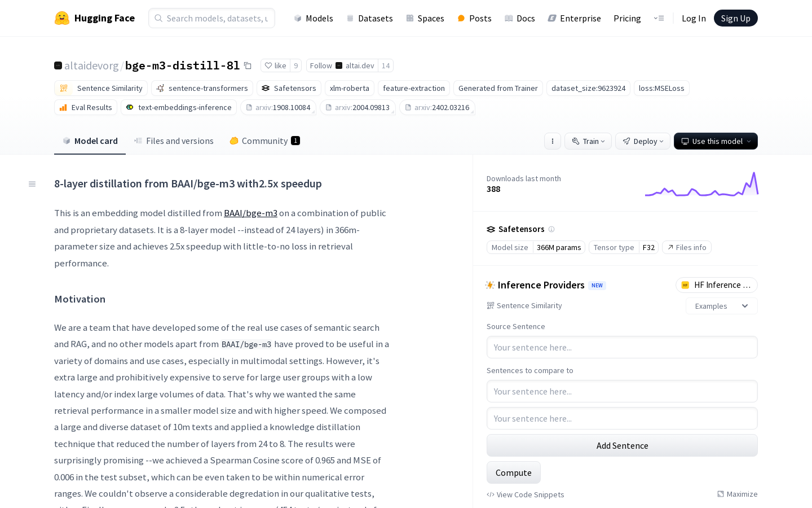Maximize the inference widget
The height and width of the screenshot is (508, 812).
tap(737, 494)
